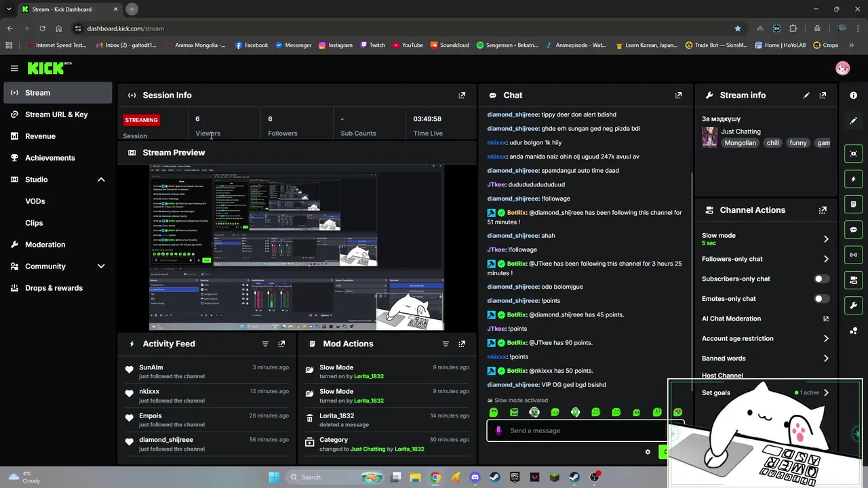Screen dimensions: 868x488
Task: Click SunAlm in Activity Feed
Action: click(x=151, y=367)
